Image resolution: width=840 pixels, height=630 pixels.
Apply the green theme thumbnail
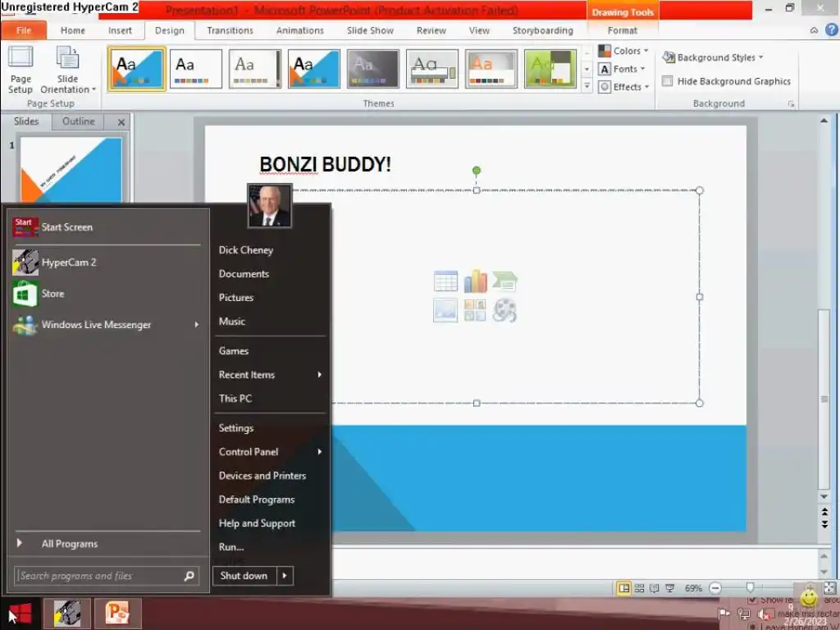click(550, 69)
